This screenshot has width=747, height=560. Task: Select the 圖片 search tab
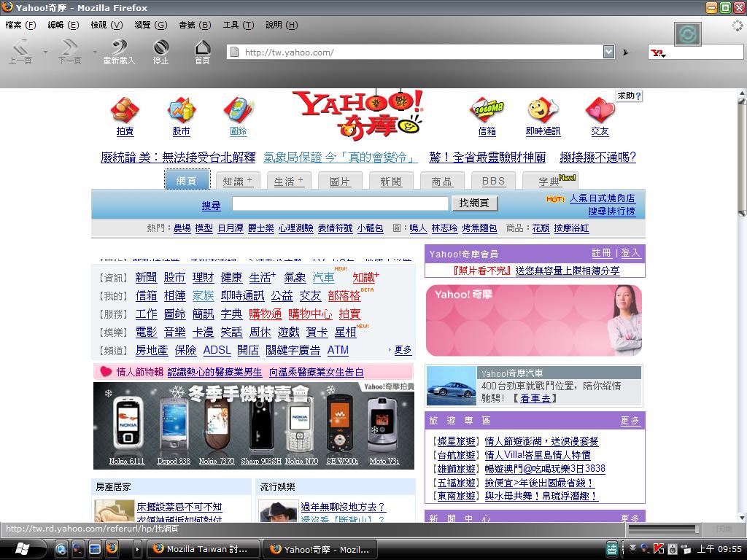(340, 181)
